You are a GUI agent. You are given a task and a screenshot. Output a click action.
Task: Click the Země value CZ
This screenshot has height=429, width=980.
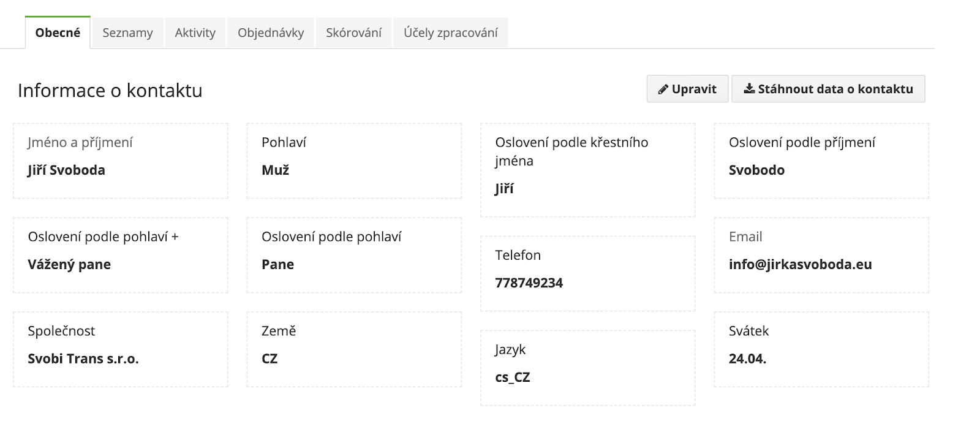[x=269, y=359]
